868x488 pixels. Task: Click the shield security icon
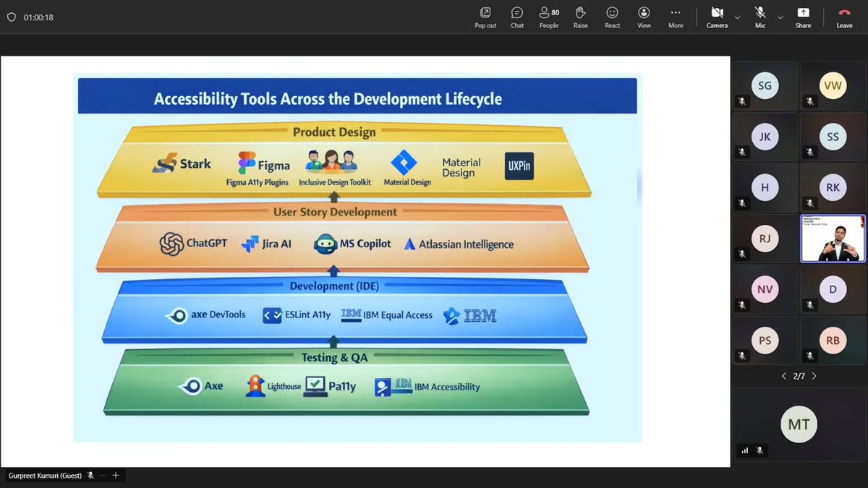point(11,17)
